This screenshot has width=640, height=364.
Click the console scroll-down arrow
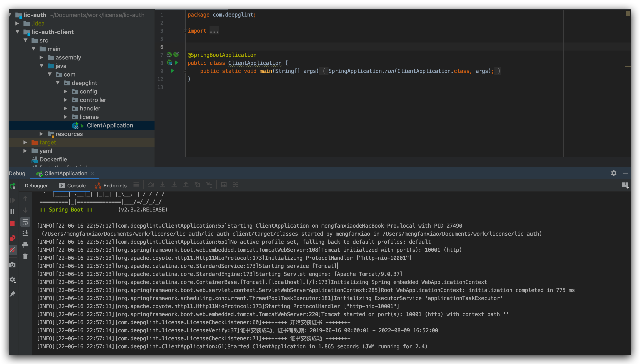25,210
